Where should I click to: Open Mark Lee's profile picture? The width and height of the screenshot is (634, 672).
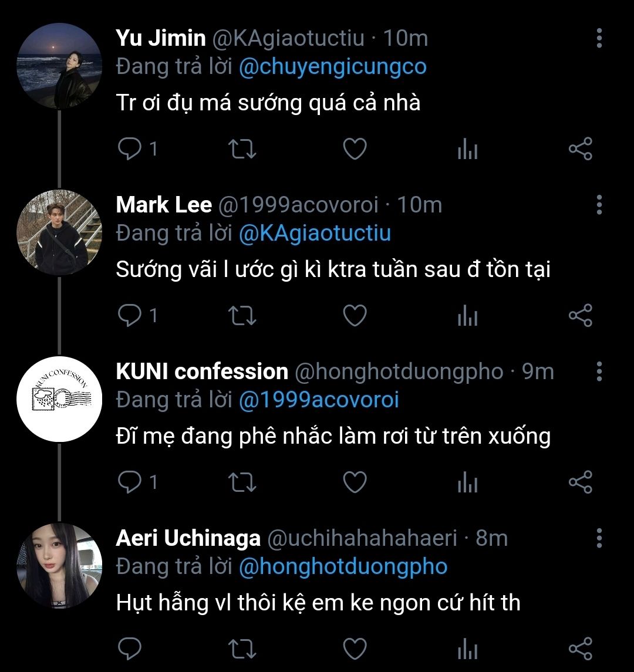point(59,232)
